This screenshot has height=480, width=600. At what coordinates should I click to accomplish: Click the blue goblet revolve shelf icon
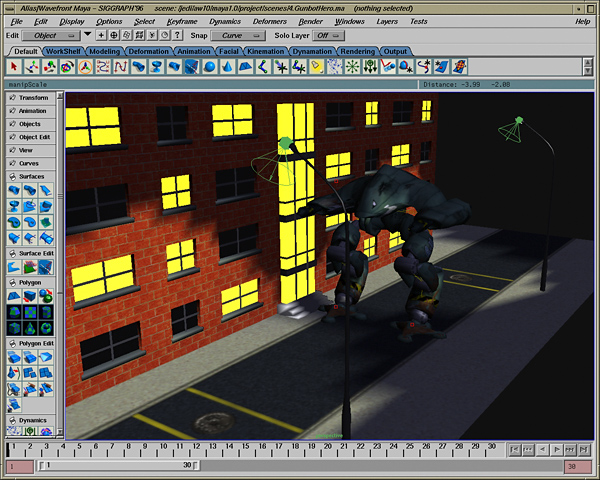point(156,67)
